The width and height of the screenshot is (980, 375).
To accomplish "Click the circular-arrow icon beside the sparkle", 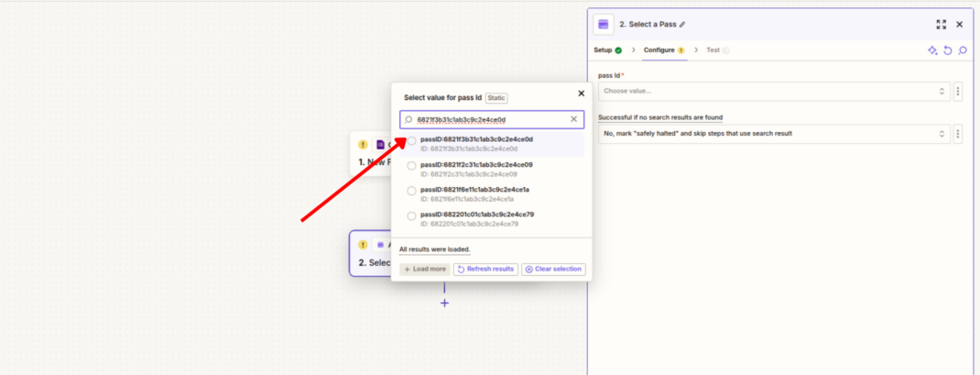I will tap(948, 50).
